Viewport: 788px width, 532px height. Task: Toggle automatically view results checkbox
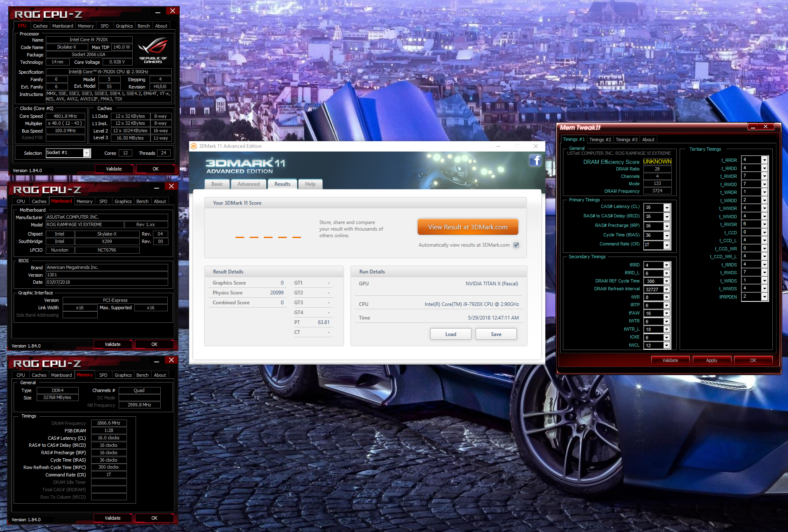click(516, 245)
